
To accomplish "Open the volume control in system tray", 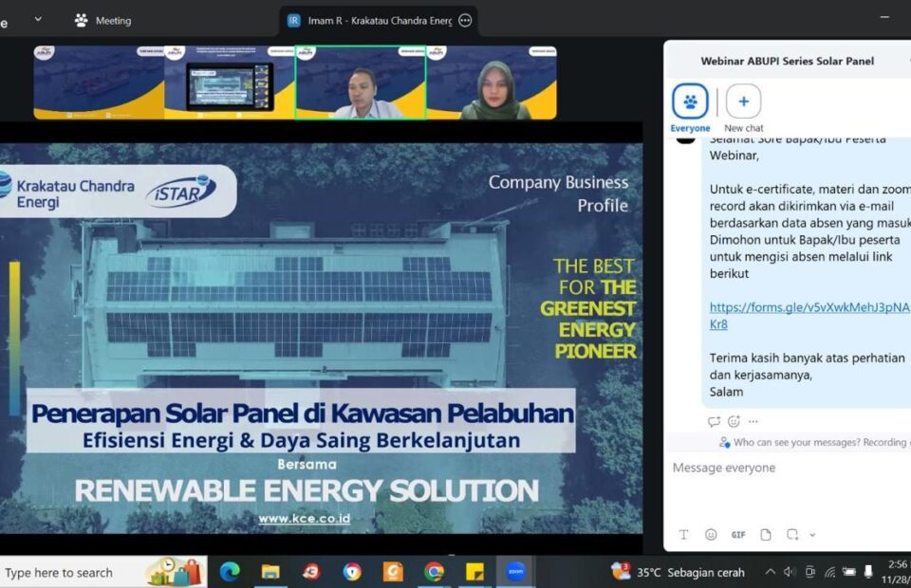I will coord(789,572).
